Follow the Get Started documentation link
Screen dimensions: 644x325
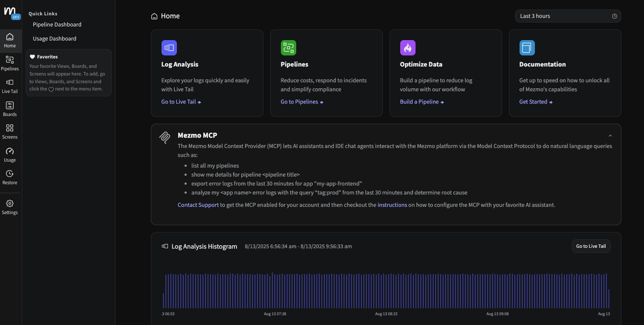[536, 102]
